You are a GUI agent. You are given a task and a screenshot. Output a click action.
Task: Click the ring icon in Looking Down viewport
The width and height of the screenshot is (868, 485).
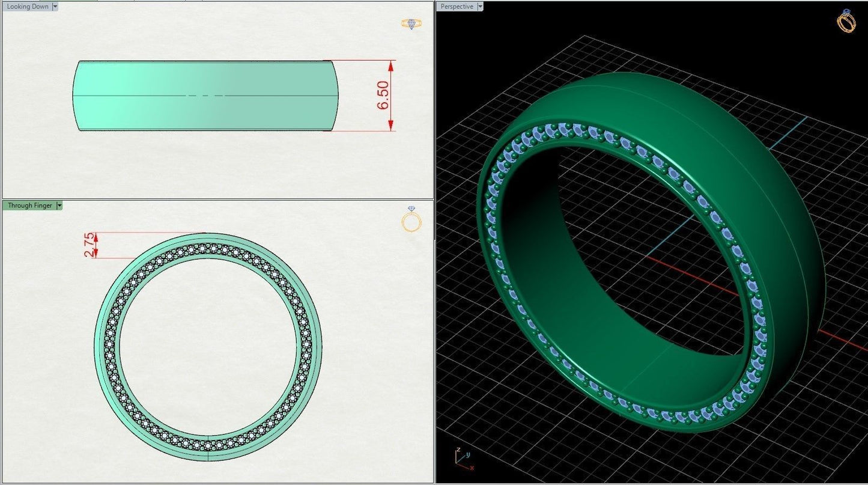(411, 23)
